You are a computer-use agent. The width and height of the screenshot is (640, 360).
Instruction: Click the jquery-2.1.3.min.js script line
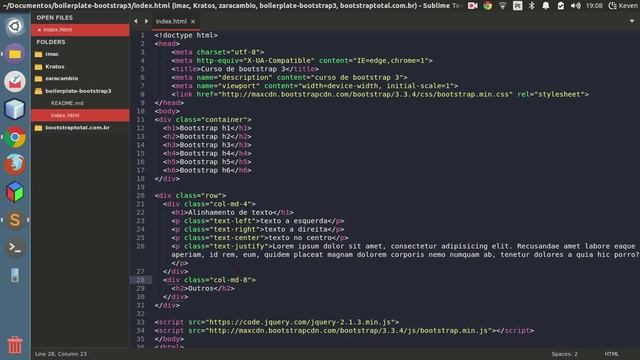point(277,322)
